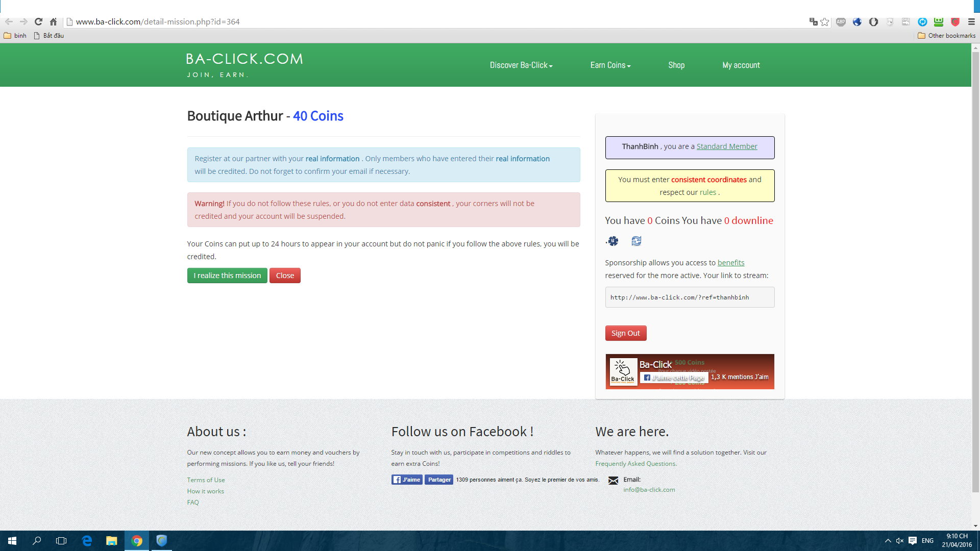Click the email envelope icon in footer

coord(613,481)
